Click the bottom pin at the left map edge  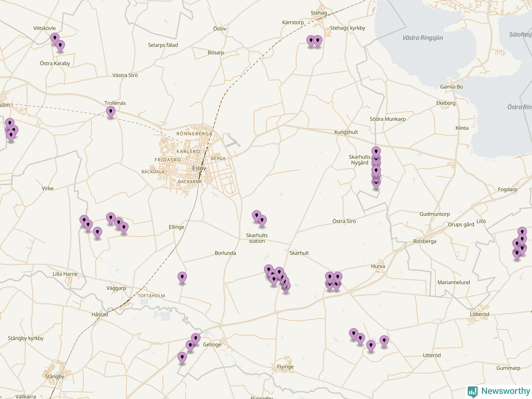click(x=11, y=136)
